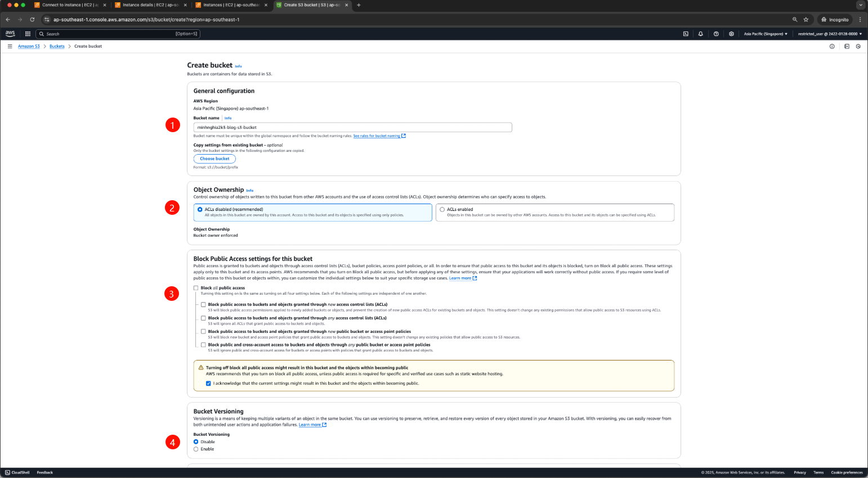The image size is (868, 478).
Task: Open the Asia Pacific (Singapore) region dropdown
Action: 766,34
